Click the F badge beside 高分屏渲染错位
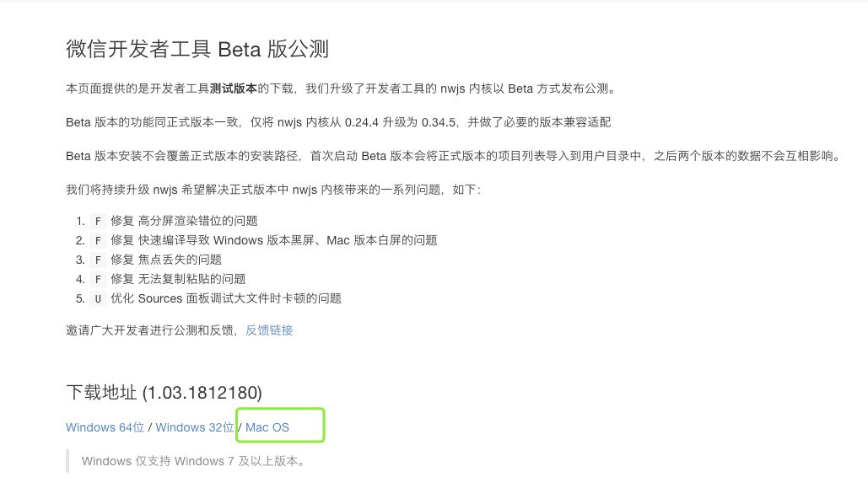This screenshot has height=488, width=868. point(98,222)
